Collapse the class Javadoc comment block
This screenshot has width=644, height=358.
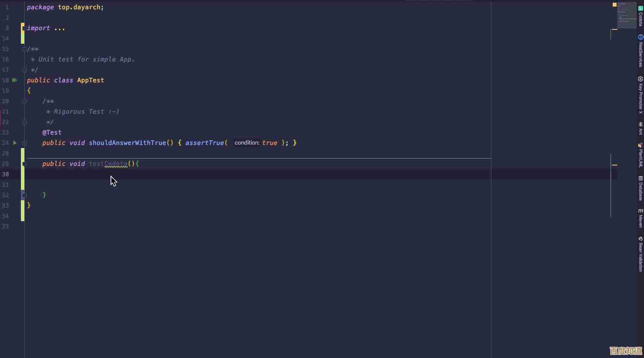[x=24, y=49]
